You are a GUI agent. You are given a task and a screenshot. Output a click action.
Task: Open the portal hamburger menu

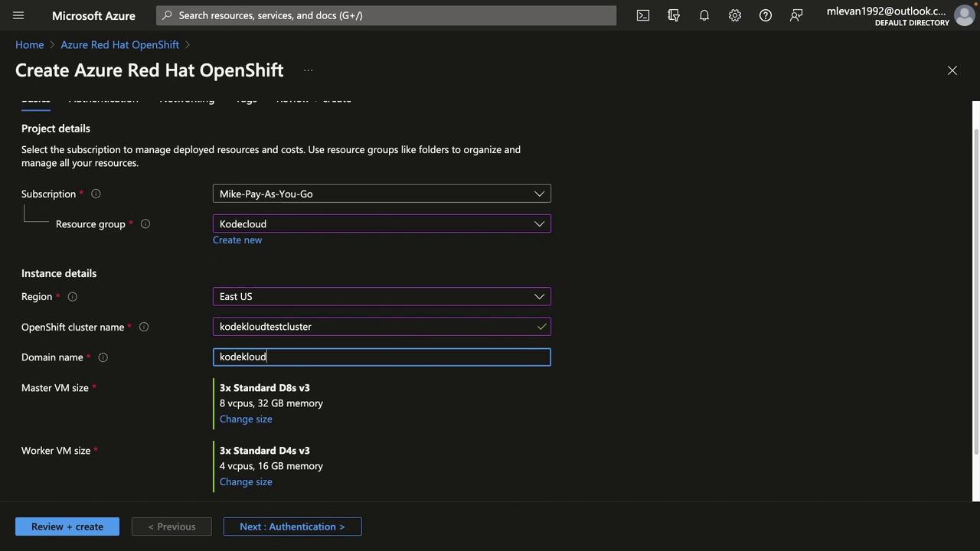[18, 15]
